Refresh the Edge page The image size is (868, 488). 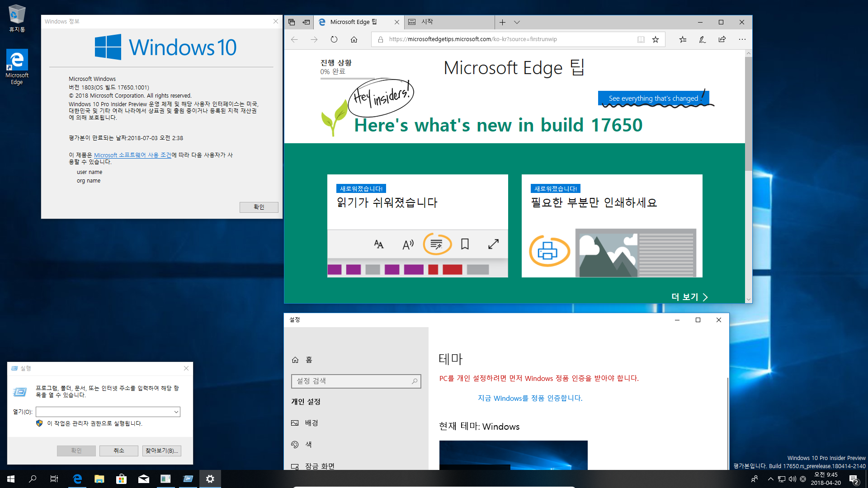[334, 39]
